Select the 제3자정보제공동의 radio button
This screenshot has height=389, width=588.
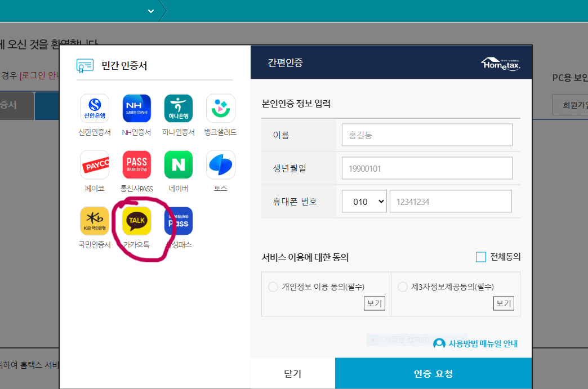(403, 287)
